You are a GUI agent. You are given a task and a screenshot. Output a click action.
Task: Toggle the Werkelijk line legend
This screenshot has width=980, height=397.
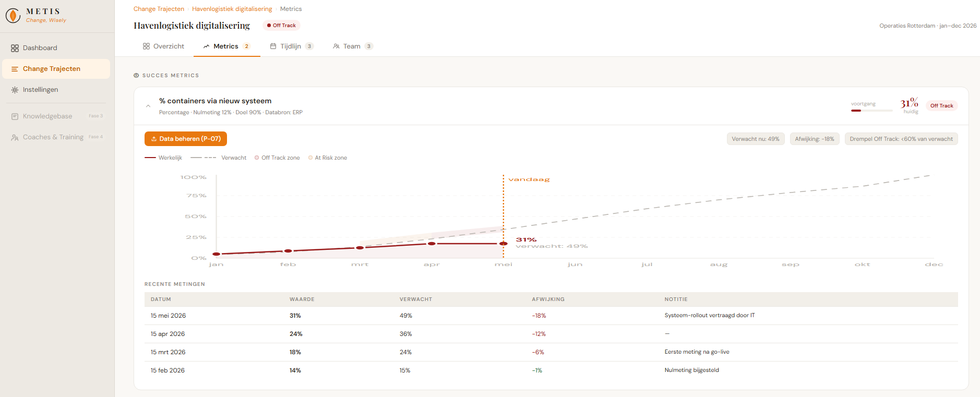[x=163, y=158]
